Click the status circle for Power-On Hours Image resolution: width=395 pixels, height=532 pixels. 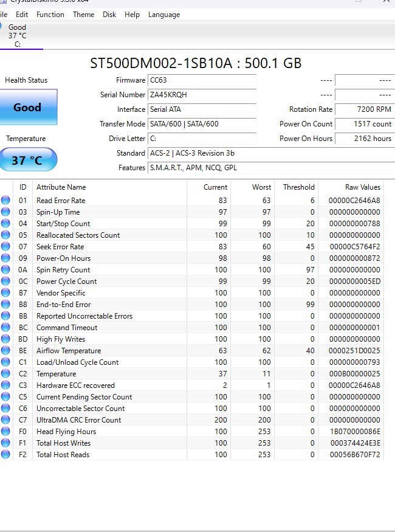(x=5, y=258)
